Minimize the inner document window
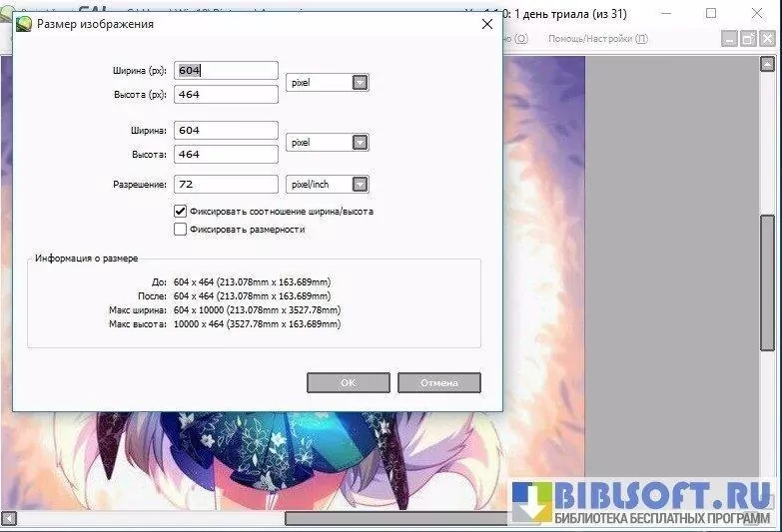Screen dimensions: 782x532 [x=730, y=39]
